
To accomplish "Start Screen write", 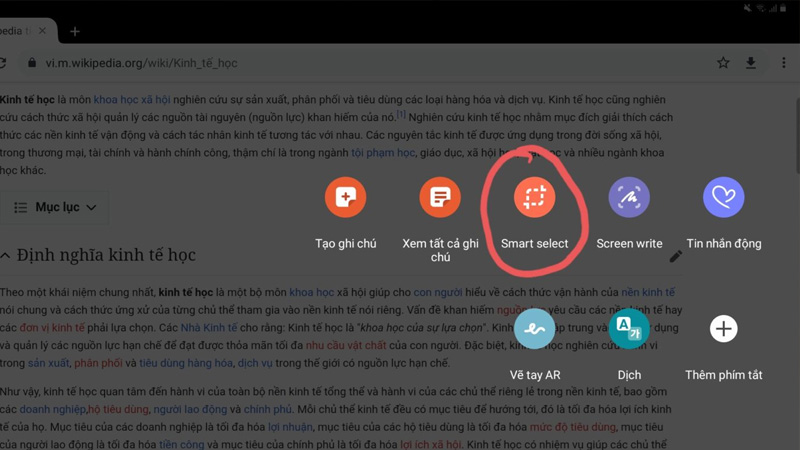I will (629, 198).
